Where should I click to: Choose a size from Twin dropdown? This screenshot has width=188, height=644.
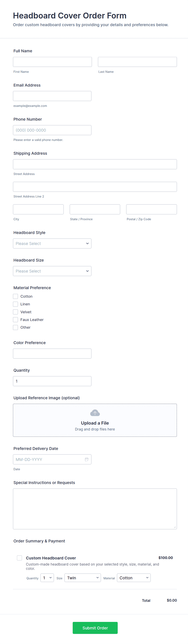(x=82, y=578)
